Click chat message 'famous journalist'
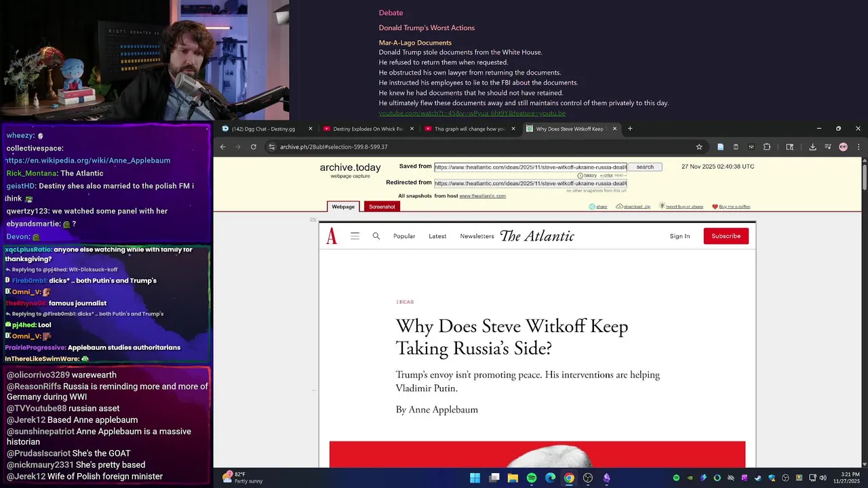The height and width of the screenshot is (488, 868). pos(77,303)
